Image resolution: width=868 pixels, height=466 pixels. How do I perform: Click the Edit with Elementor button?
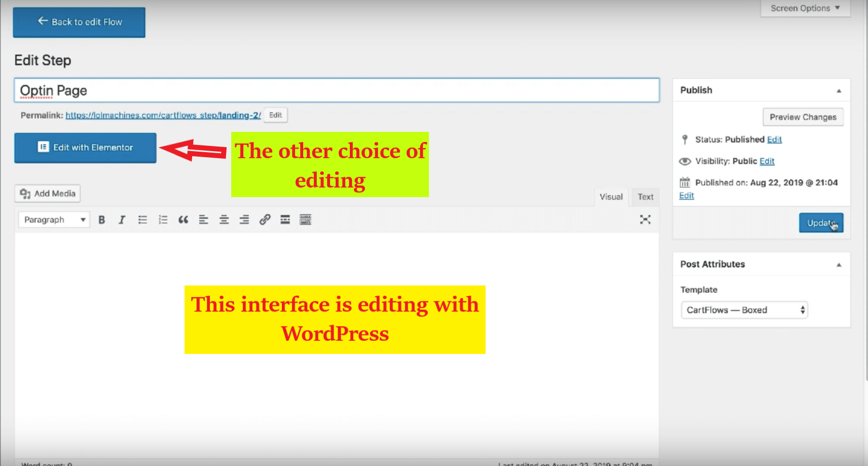point(85,148)
